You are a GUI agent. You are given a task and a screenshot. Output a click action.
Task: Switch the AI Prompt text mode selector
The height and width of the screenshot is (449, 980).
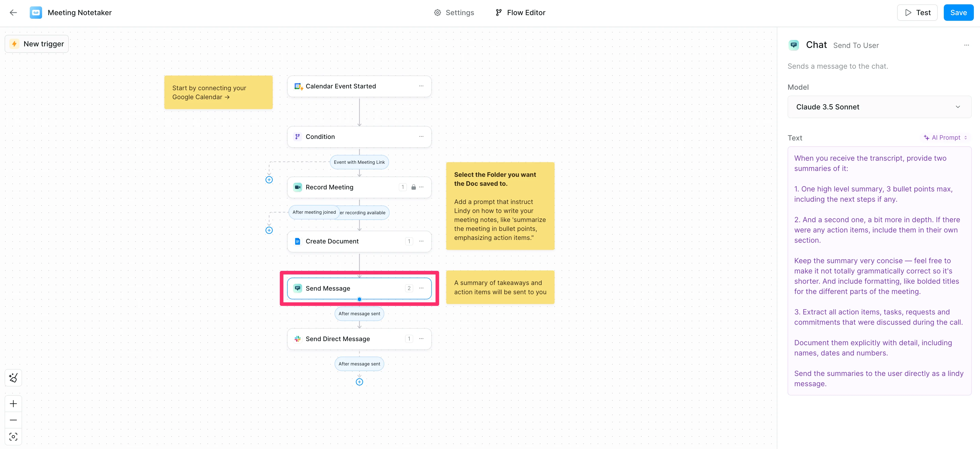[x=945, y=138]
